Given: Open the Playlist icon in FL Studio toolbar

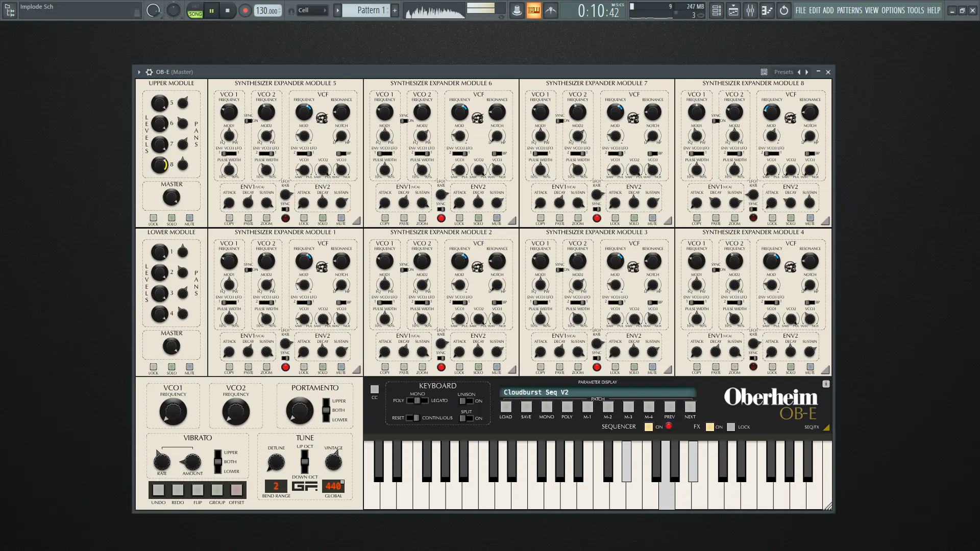Looking at the screenshot, I should click(716, 10).
